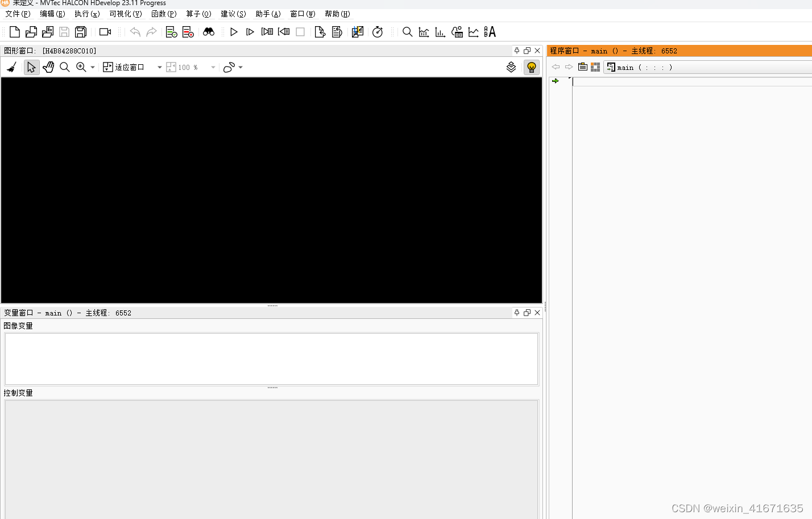Open the image acquisition camera icon
This screenshot has width=812, height=519.
pos(105,32)
